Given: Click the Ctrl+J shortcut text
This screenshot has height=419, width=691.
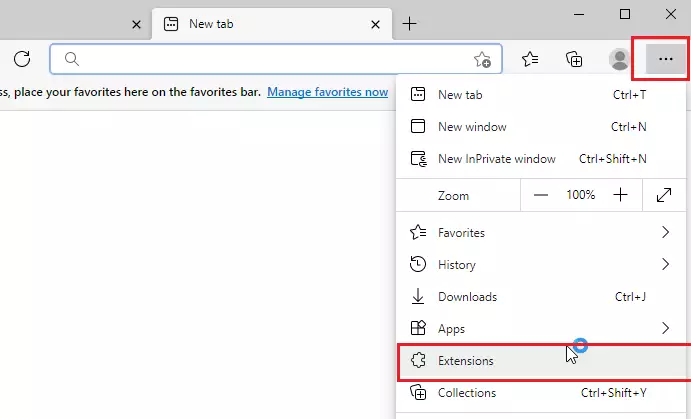Looking at the screenshot, I should coord(630,297).
